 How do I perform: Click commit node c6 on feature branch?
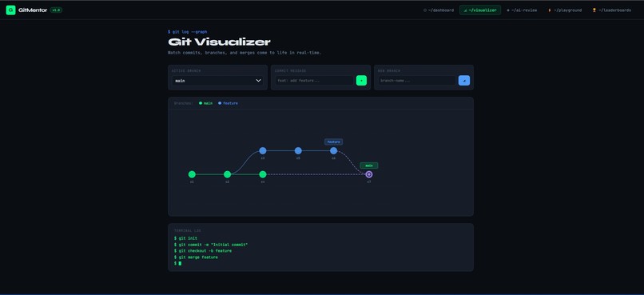[333, 151]
